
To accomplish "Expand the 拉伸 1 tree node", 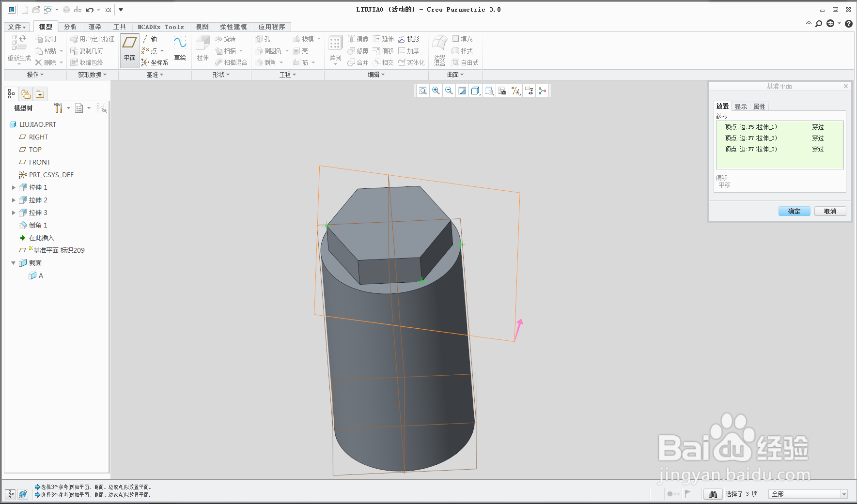I will point(14,187).
